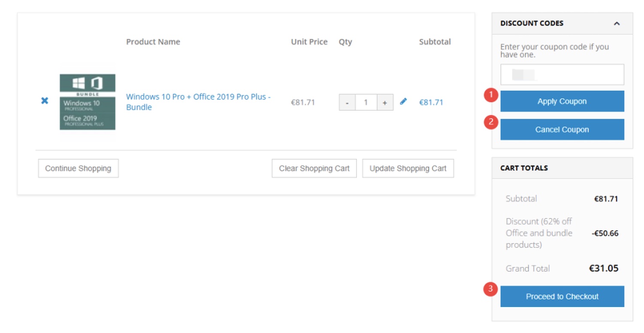The image size is (644, 333).
Task: Decrease quantity with the minus button
Action: pos(347,103)
